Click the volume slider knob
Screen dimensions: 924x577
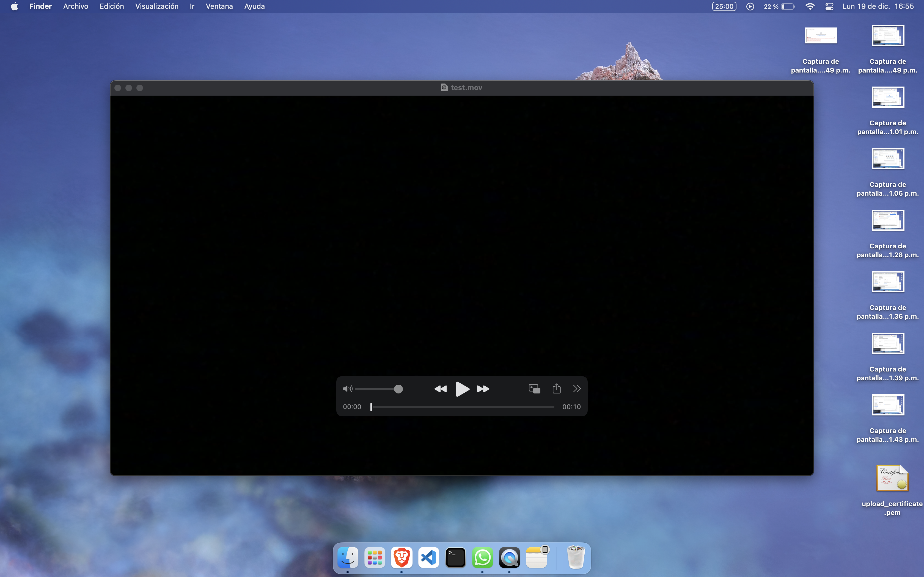tap(398, 389)
